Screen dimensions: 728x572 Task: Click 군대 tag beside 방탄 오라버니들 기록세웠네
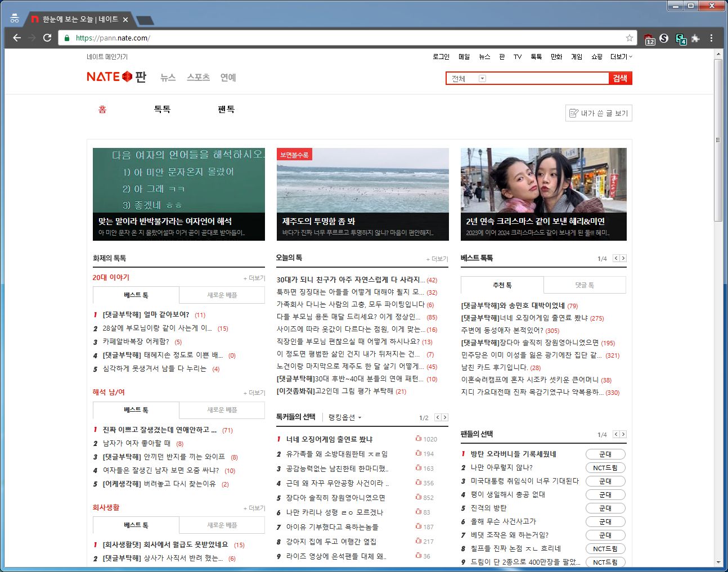[x=605, y=454]
